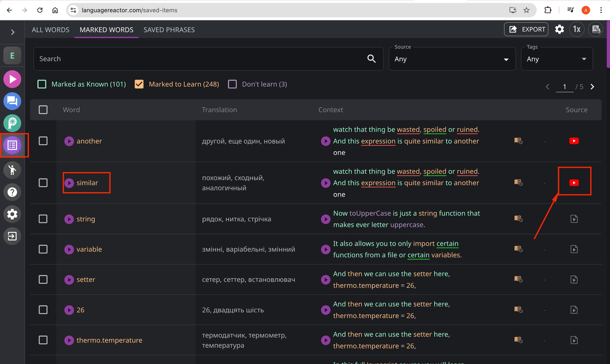Open the Tags dropdown

point(557,59)
